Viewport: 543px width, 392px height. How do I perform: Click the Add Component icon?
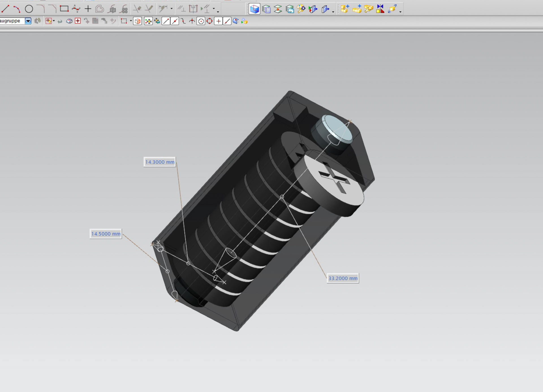click(x=345, y=9)
